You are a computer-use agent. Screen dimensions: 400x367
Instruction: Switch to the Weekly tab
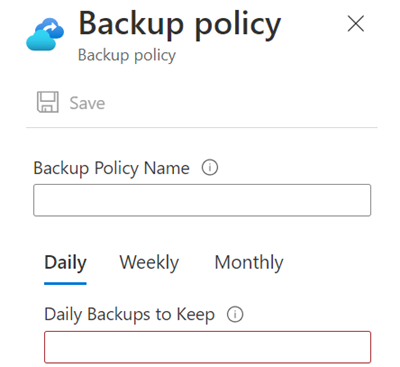149,263
